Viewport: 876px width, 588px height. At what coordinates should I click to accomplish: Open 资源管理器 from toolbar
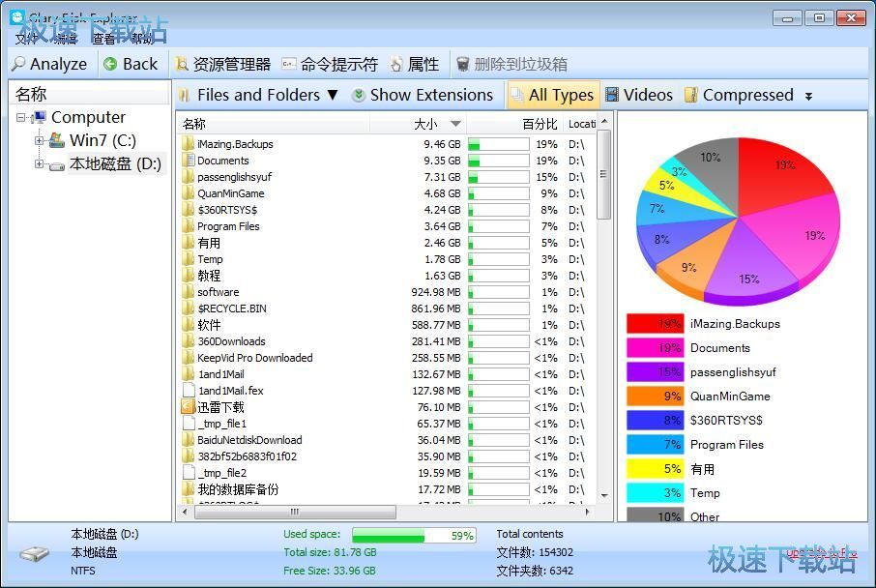[x=223, y=64]
